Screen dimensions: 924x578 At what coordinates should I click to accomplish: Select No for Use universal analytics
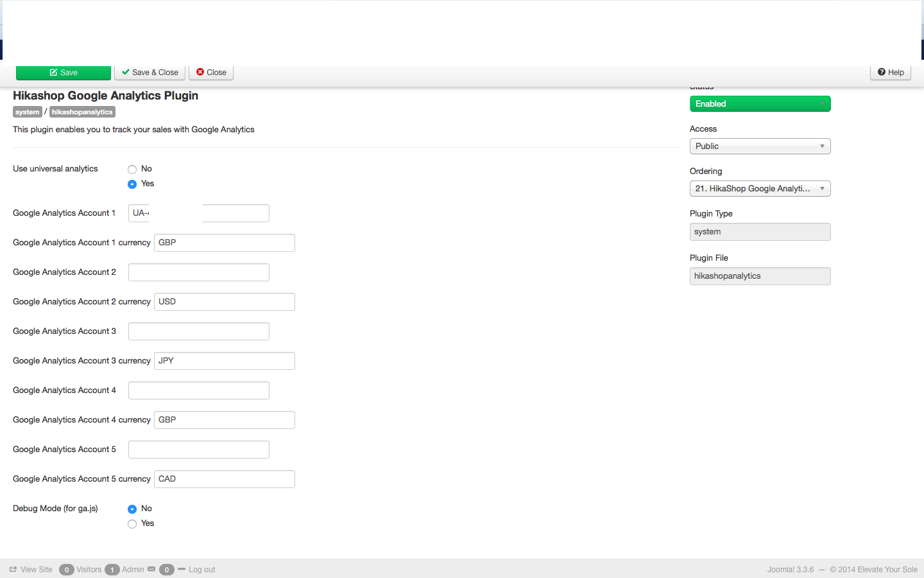click(x=132, y=170)
